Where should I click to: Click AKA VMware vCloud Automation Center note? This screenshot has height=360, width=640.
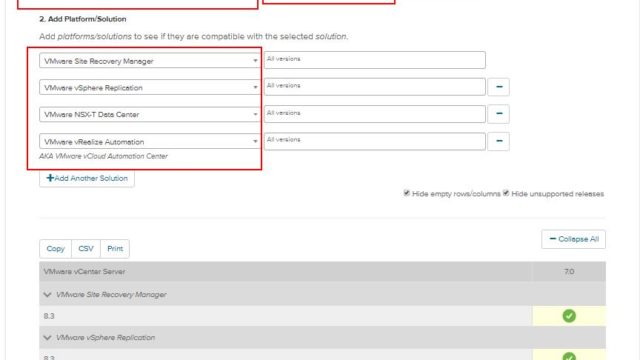[x=103, y=156]
